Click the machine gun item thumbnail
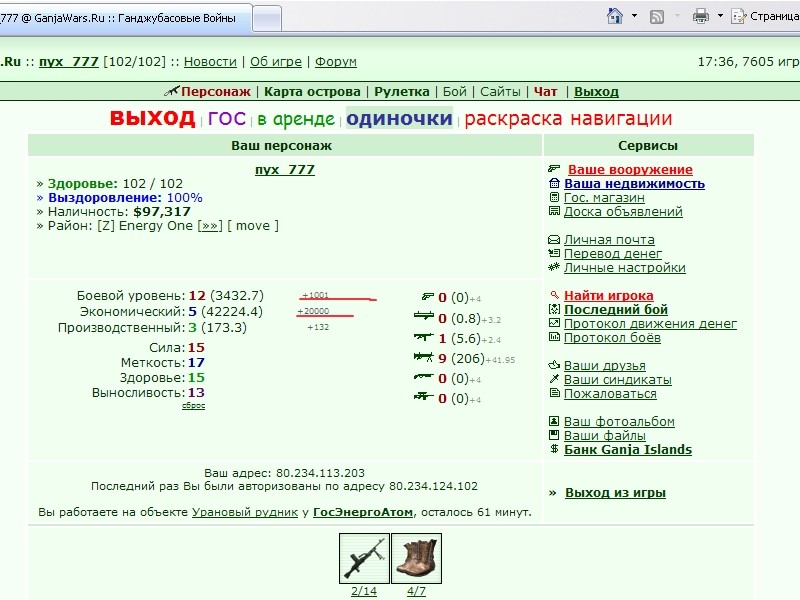This screenshot has width=800, height=600. pyautogui.click(x=364, y=558)
